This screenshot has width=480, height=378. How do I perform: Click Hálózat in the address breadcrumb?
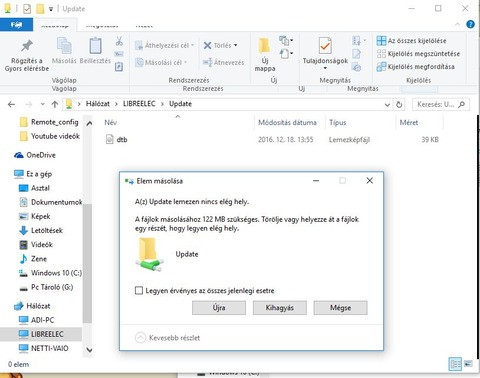tap(98, 104)
